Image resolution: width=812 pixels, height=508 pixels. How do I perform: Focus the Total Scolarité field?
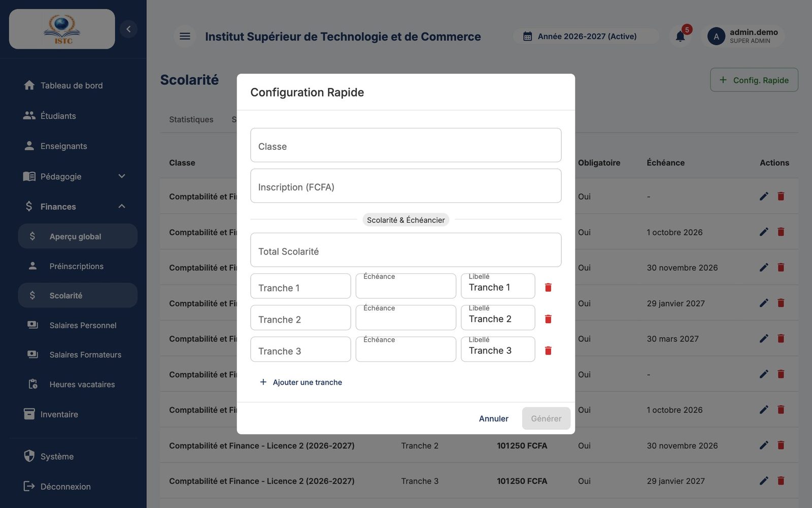(x=405, y=250)
